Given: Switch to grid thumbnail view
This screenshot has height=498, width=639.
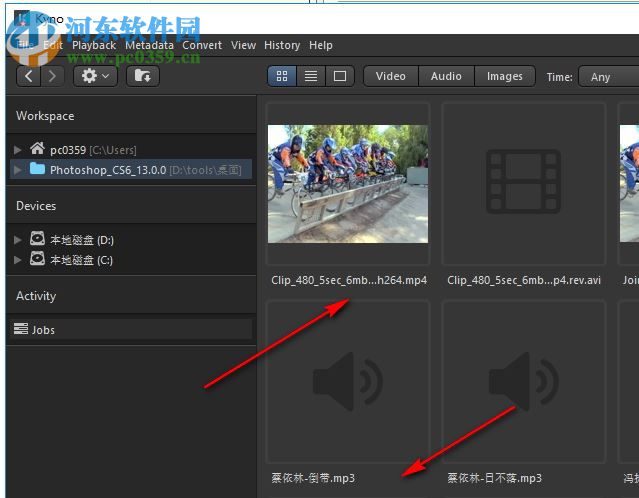Looking at the screenshot, I should (x=282, y=76).
